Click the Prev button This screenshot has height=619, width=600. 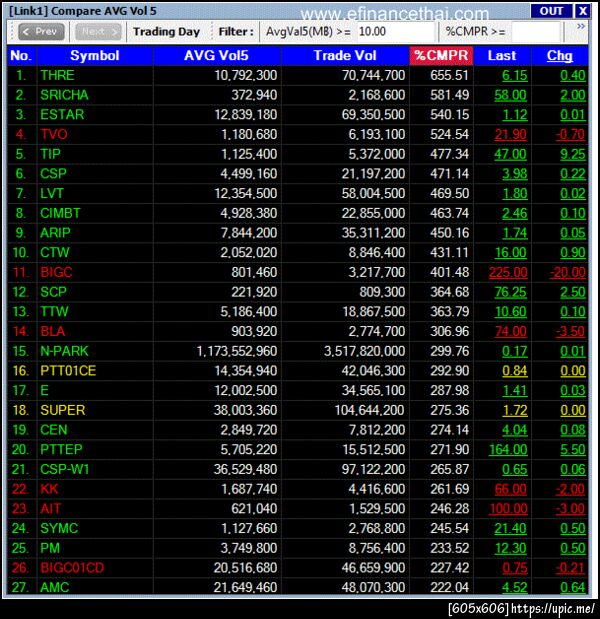pos(41,32)
